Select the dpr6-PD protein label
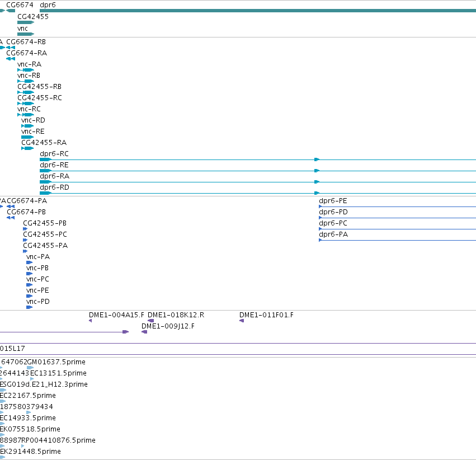476x460 pixels. (x=333, y=212)
